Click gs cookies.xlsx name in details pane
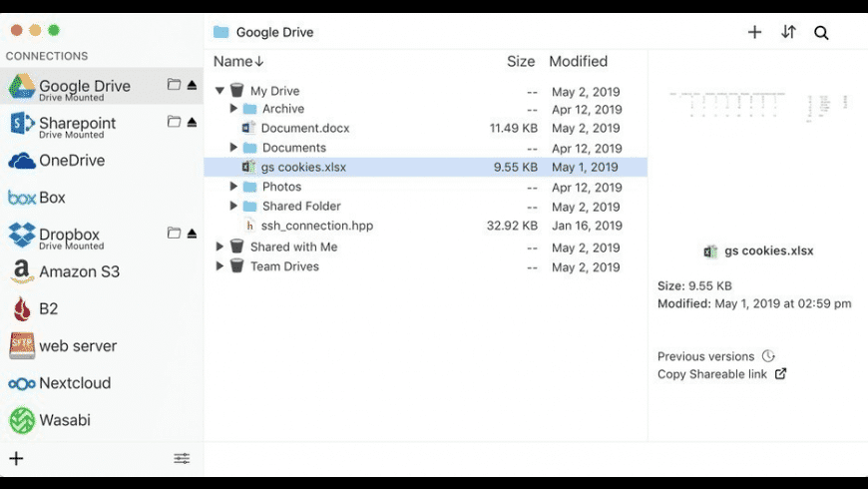This screenshot has width=868, height=489. pos(769,250)
